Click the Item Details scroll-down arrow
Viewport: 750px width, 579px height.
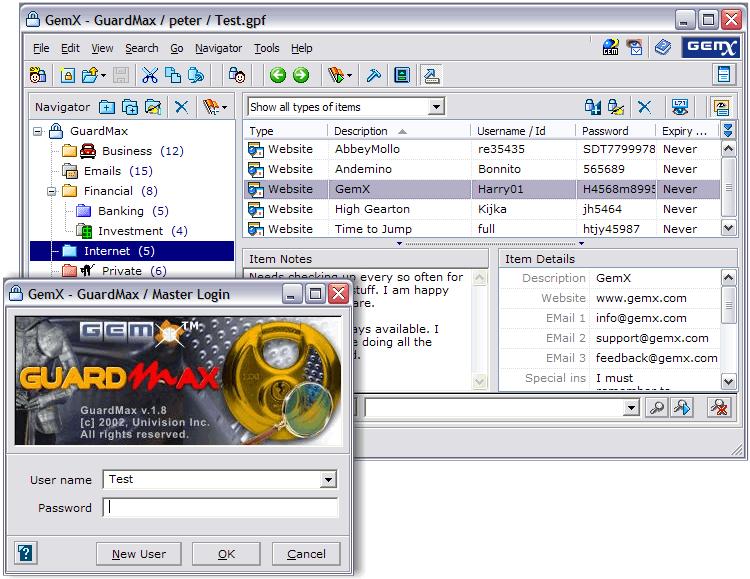tap(728, 381)
